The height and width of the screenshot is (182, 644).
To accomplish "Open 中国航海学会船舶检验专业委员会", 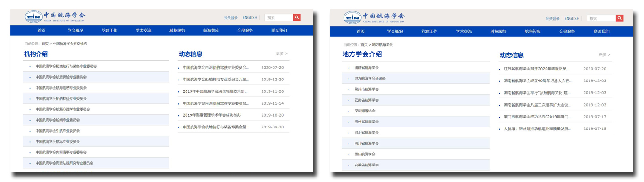I will point(61,98).
